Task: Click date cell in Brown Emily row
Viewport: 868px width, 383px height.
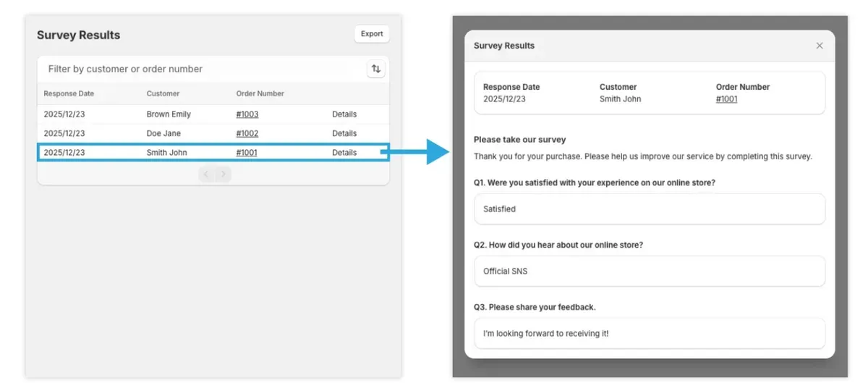Action: click(x=64, y=114)
